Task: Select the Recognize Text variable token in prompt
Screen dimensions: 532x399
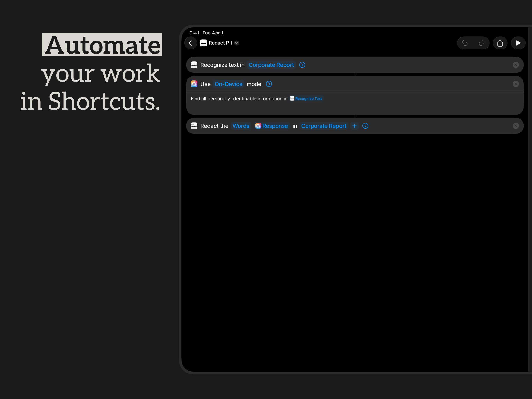Action: point(306,99)
